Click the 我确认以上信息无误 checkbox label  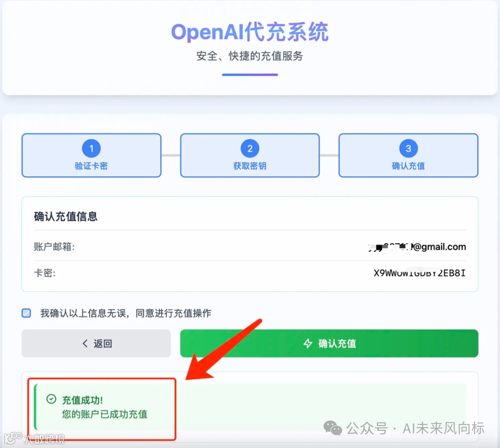(x=125, y=313)
